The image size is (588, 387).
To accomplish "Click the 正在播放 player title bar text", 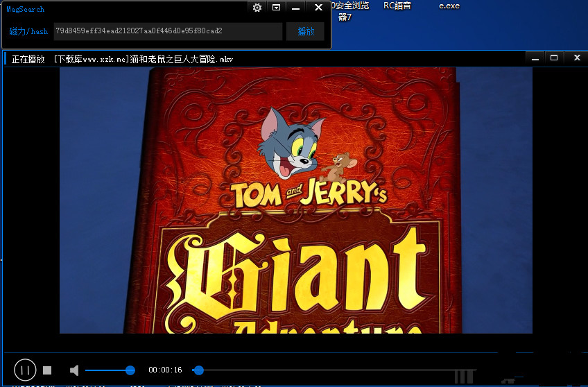I will coord(28,59).
